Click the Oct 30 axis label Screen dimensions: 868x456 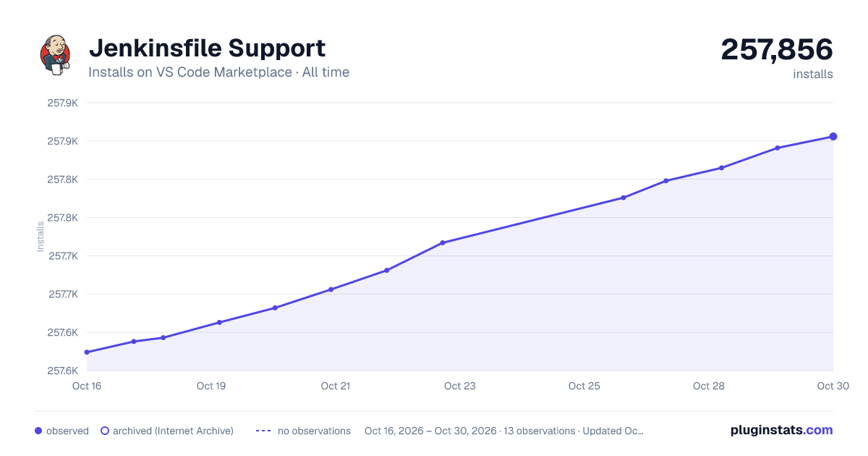(832, 386)
